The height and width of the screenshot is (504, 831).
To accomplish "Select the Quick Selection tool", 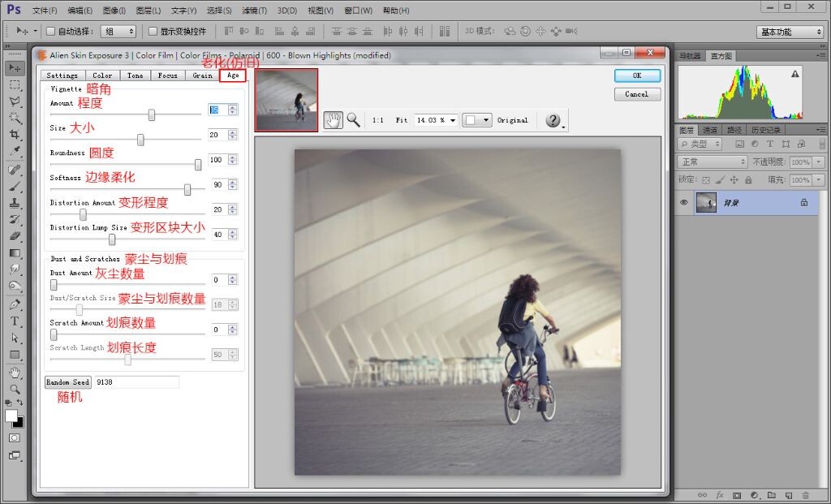I will click(x=15, y=118).
